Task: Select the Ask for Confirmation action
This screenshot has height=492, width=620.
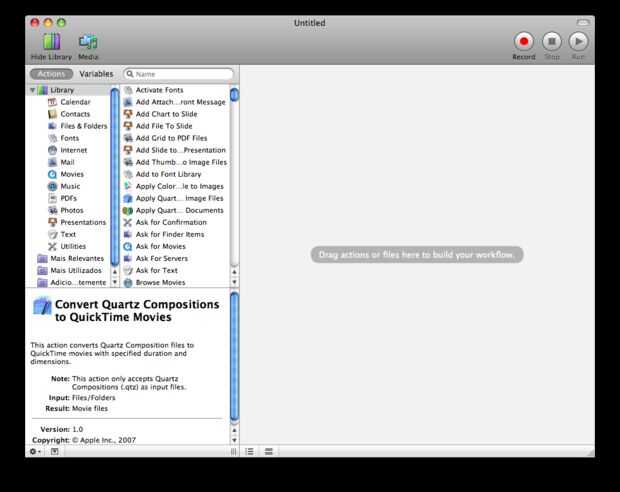Action: click(175, 222)
